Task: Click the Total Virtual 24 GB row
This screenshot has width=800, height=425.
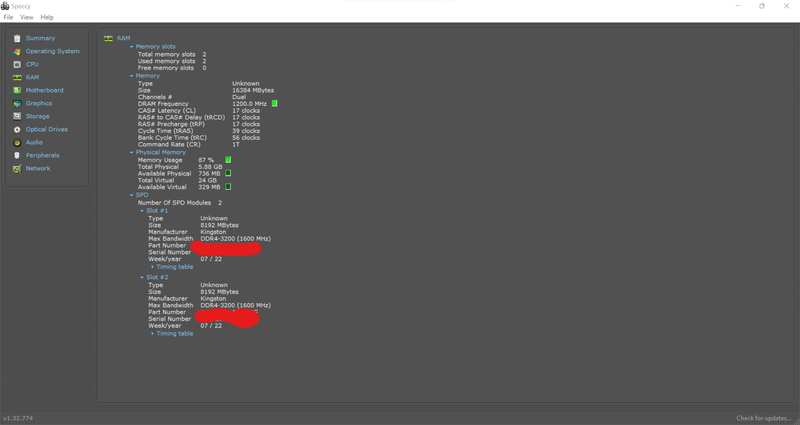Action: click(177, 180)
